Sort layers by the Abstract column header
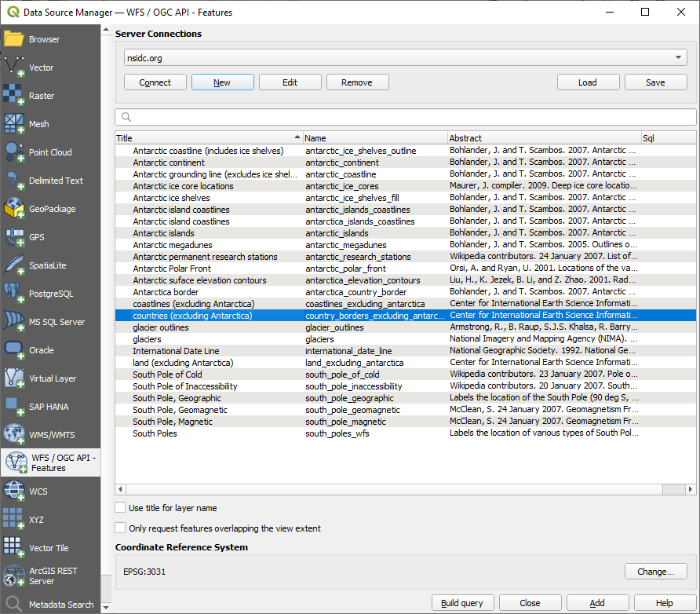Screen dimensions: 700x614 point(543,138)
